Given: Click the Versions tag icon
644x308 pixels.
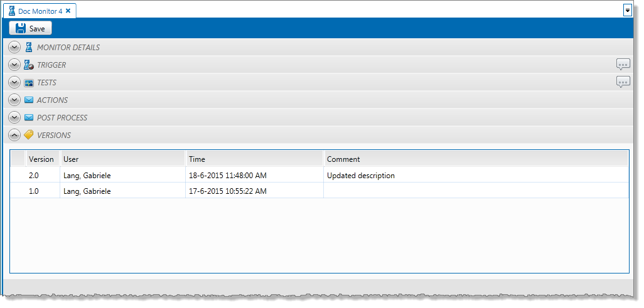Looking at the screenshot, I should click(x=29, y=135).
